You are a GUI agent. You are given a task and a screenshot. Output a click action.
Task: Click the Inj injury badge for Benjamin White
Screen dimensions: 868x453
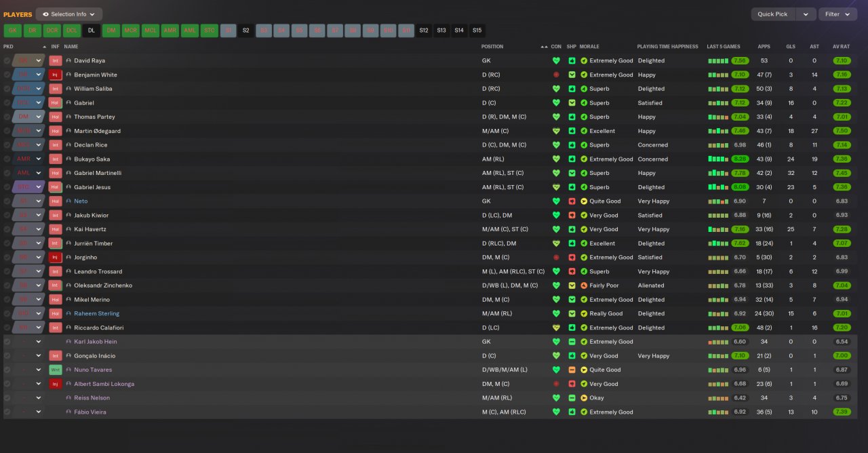pyautogui.click(x=56, y=75)
